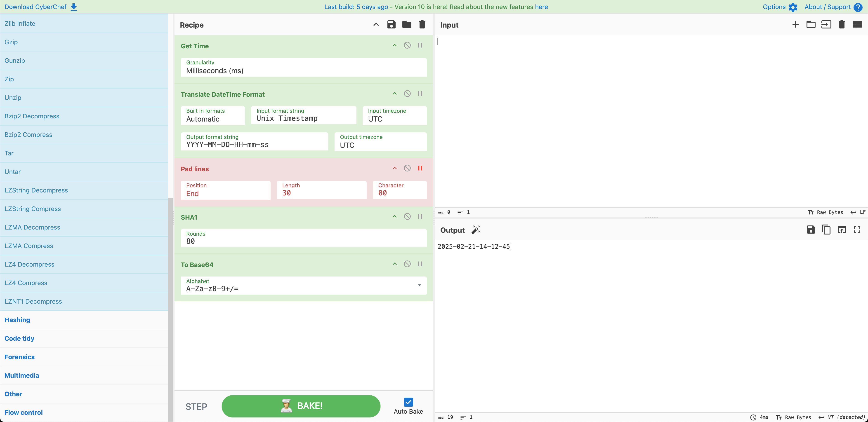Click the magic wand icon near Output
The width and height of the screenshot is (868, 422).
[476, 230]
